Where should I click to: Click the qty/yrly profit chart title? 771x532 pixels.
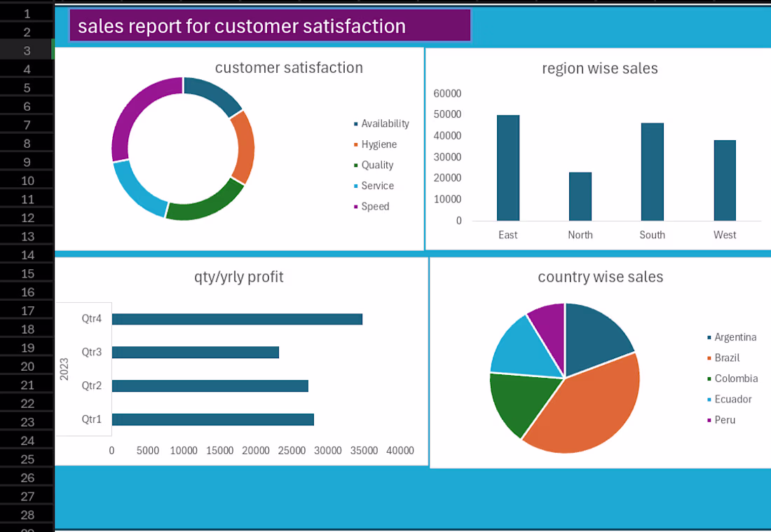pyautogui.click(x=239, y=277)
